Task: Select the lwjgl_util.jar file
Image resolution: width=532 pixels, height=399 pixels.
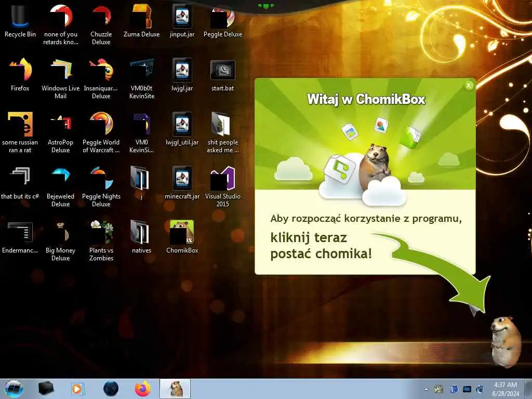Action: coord(182,129)
